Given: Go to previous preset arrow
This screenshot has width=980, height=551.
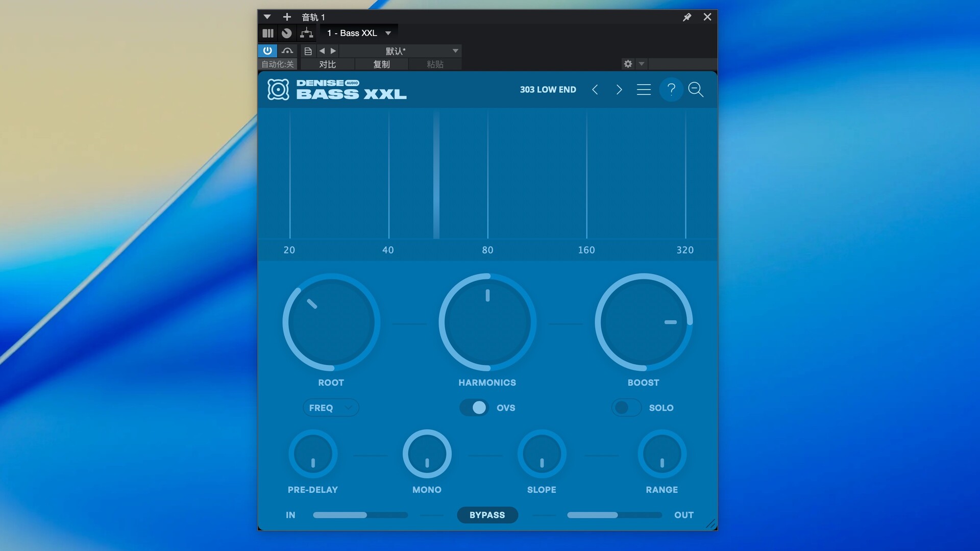Looking at the screenshot, I should [x=595, y=90].
